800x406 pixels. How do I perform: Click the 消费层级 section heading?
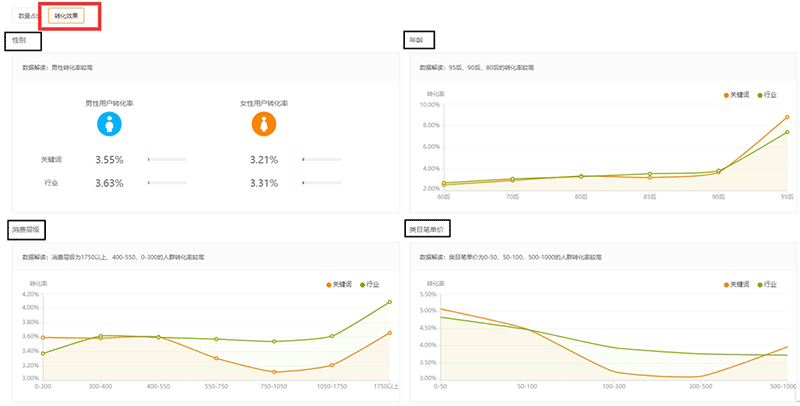[x=25, y=229]
